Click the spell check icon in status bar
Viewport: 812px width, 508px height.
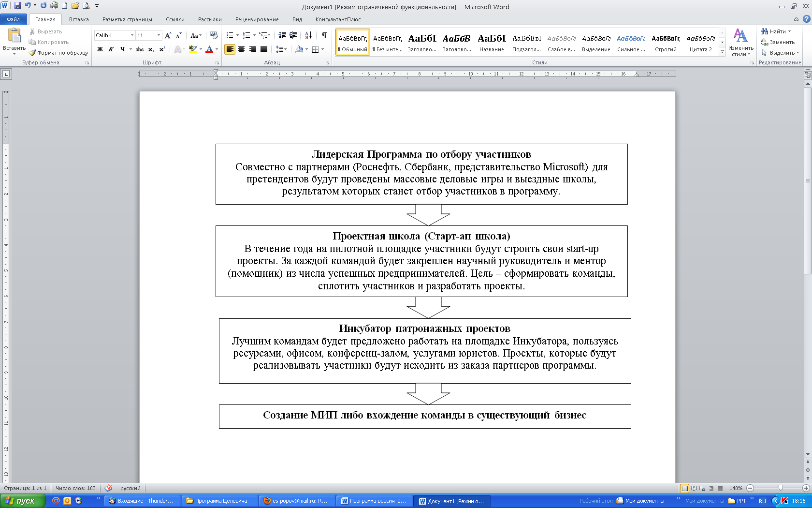[108, 488]
